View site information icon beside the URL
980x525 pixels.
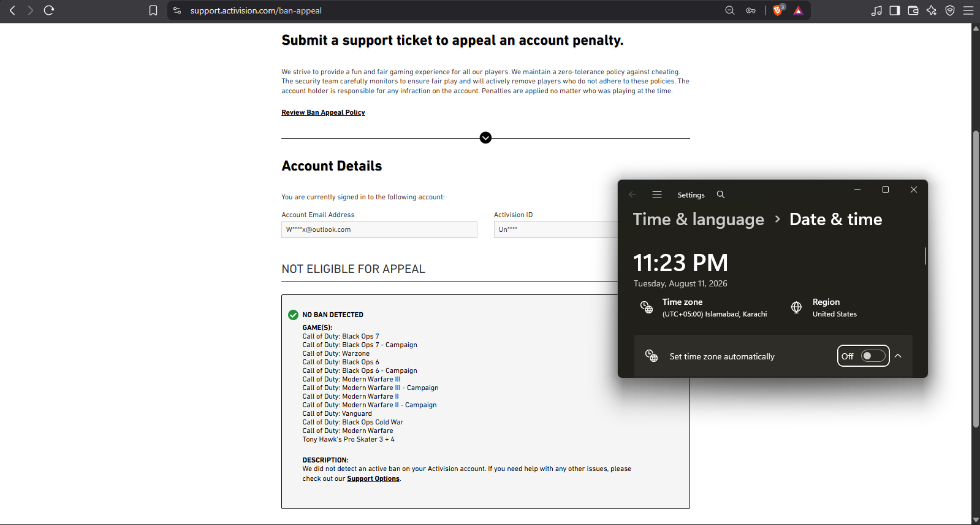pos(177,10)
